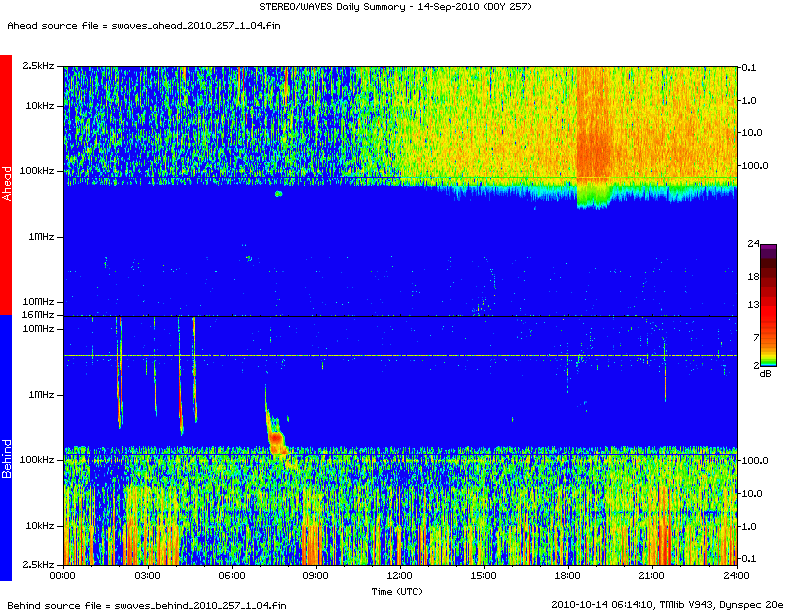The image size is (792, 612).
Task: Click the STEREO/WAVES Daily Summary title
Action: 393,7
